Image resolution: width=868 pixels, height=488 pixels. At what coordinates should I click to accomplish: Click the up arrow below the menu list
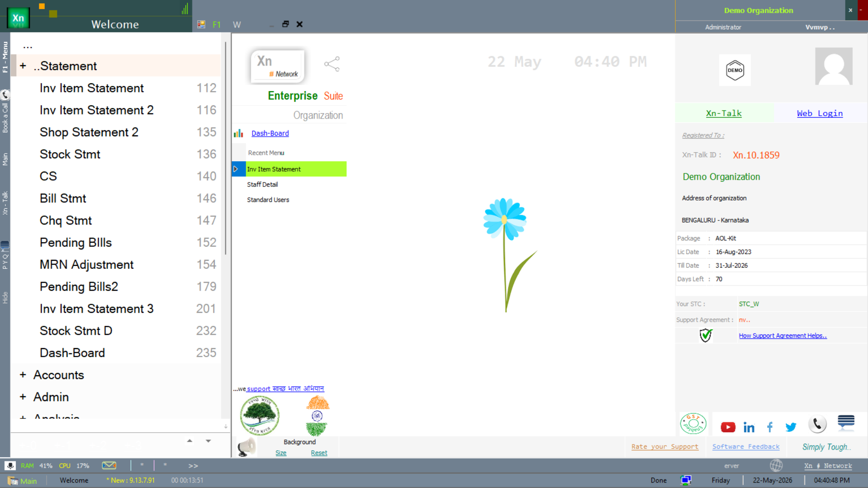coord(190,440)
